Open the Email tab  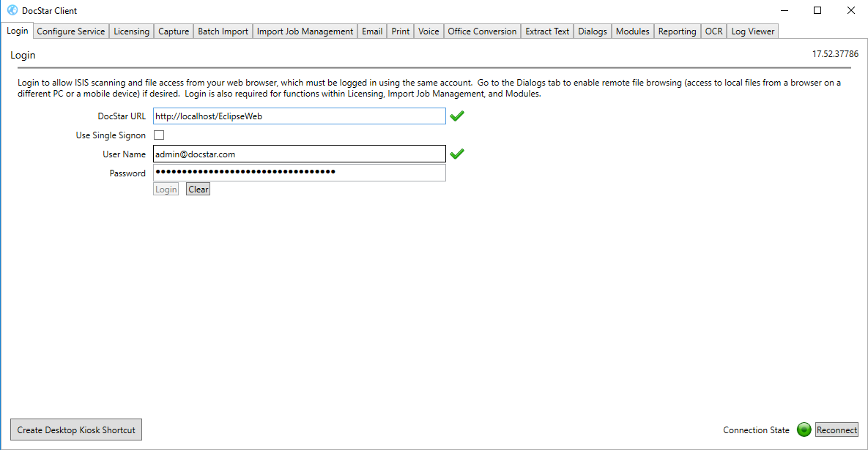pyautogui.click(x=372, y=31)
